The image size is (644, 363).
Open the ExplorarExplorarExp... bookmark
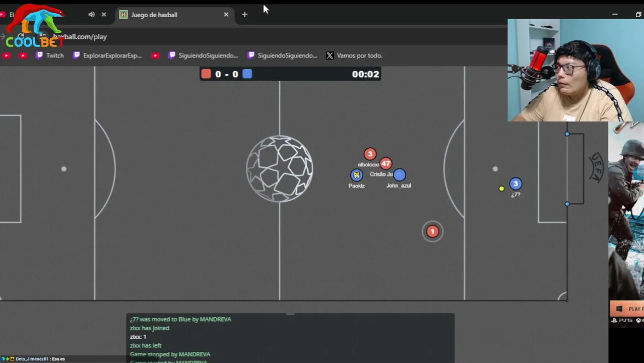107,55
